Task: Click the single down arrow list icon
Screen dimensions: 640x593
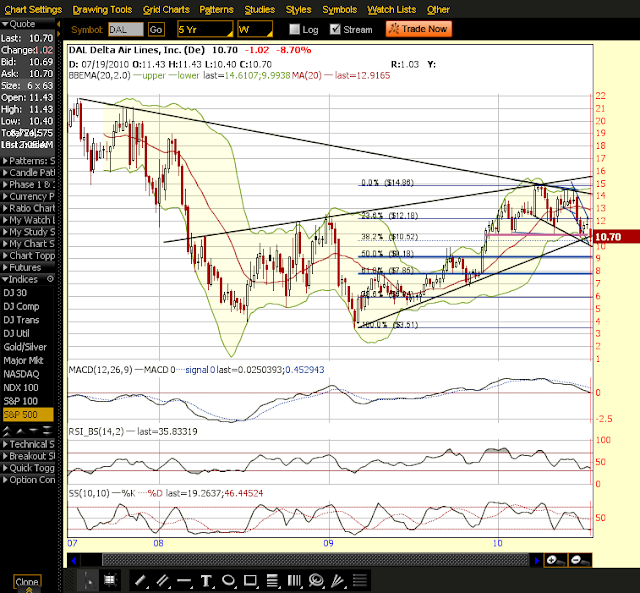Action: 33,430
